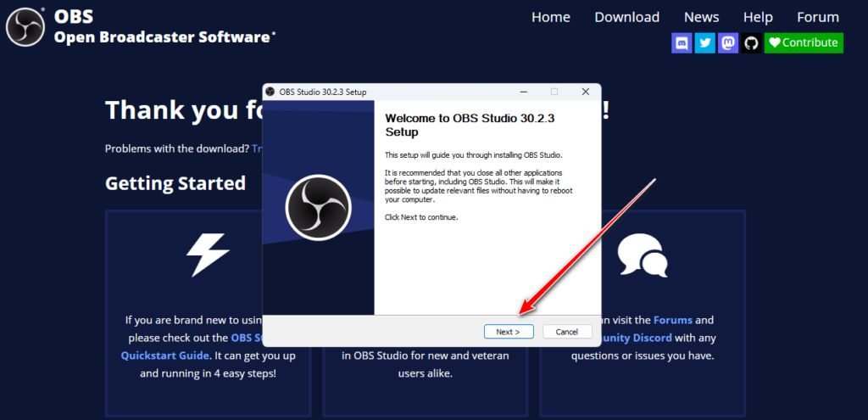Click the green Contribute button
868x420 pixels.
click(x=804, y=42)
